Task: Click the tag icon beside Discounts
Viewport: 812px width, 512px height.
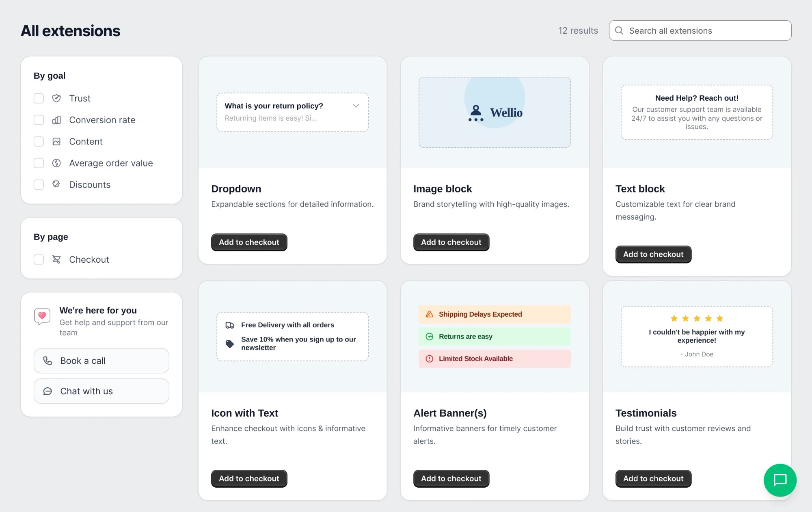Action: point(56,184)
